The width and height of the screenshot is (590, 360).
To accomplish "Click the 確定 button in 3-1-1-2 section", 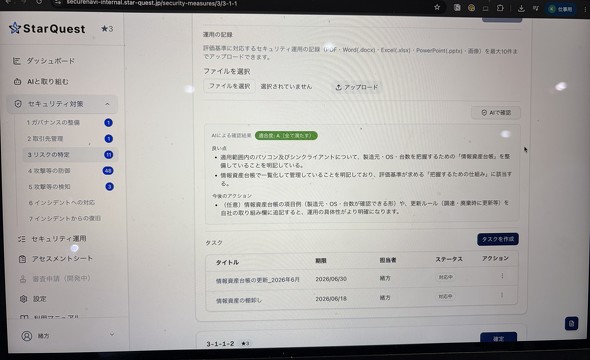I will tap(499, 338).
